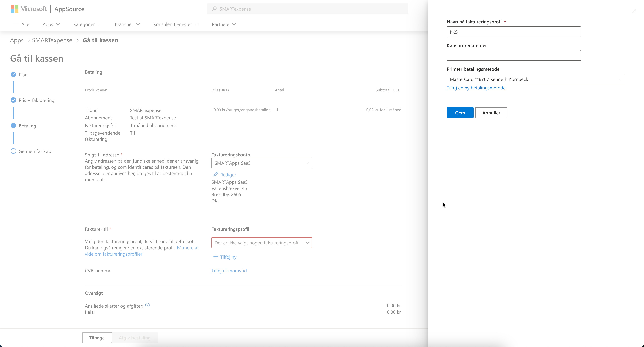Close the billing profile side panel
The height and width of the screenshot is (347, 644).
(x=634, y=12)
